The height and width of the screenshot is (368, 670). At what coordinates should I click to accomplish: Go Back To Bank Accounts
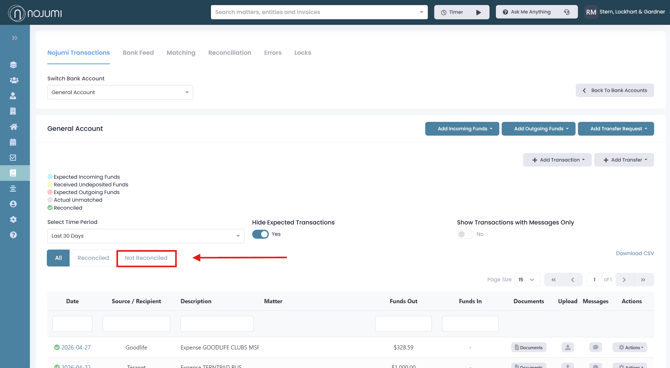click(614, 90)
